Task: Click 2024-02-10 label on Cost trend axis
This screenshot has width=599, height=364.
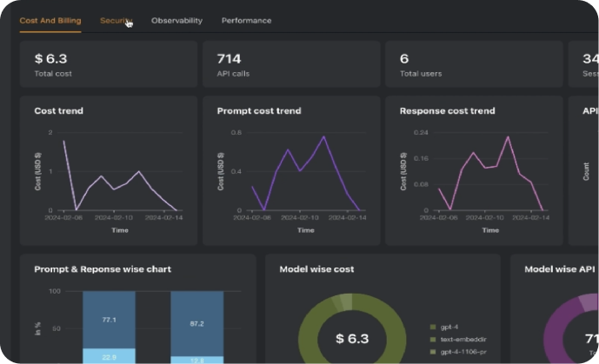Action: [114, 217]
